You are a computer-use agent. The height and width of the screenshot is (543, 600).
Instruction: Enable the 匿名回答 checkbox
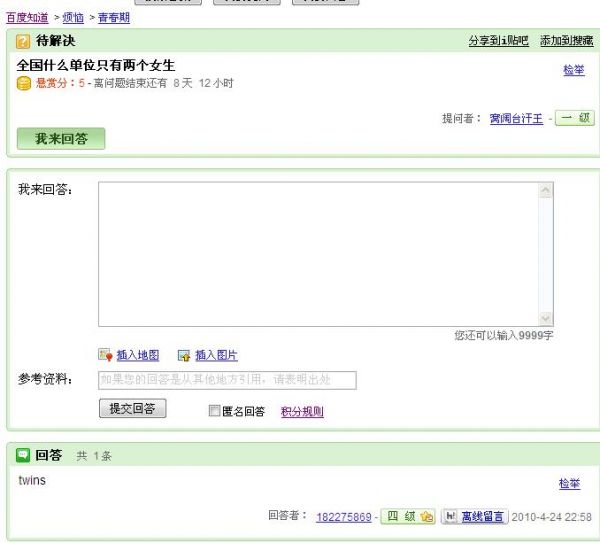tap(214, 411)
